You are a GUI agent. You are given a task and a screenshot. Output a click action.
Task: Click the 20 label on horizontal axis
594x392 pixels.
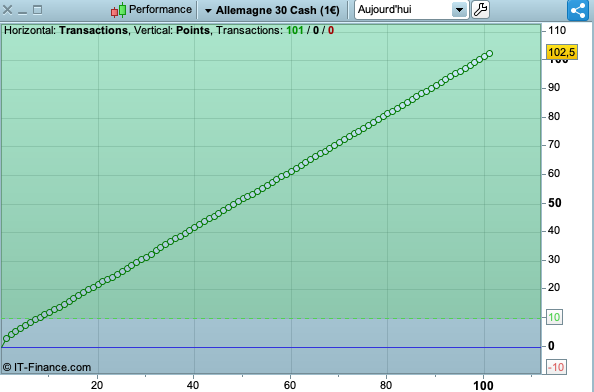tap(97, 385)
